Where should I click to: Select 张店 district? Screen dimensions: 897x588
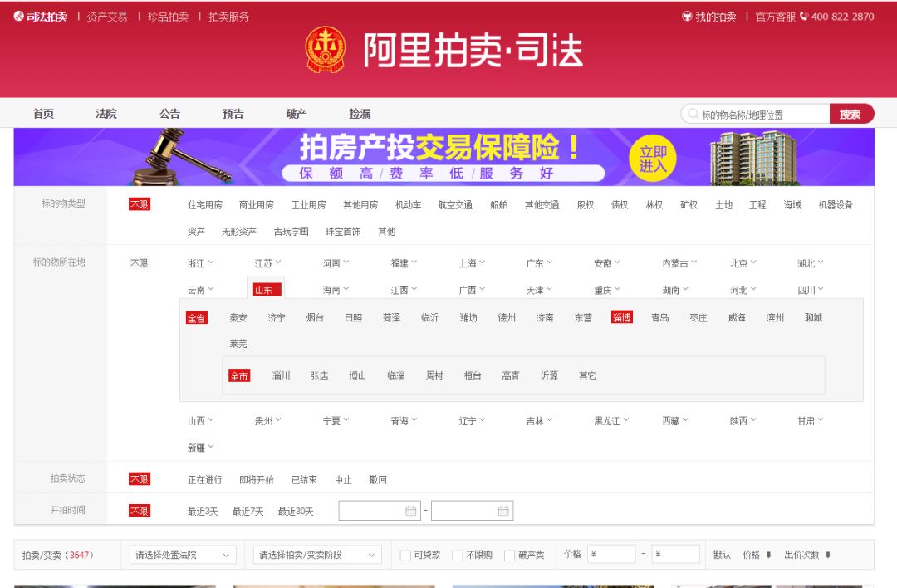(x=319, y=375)
